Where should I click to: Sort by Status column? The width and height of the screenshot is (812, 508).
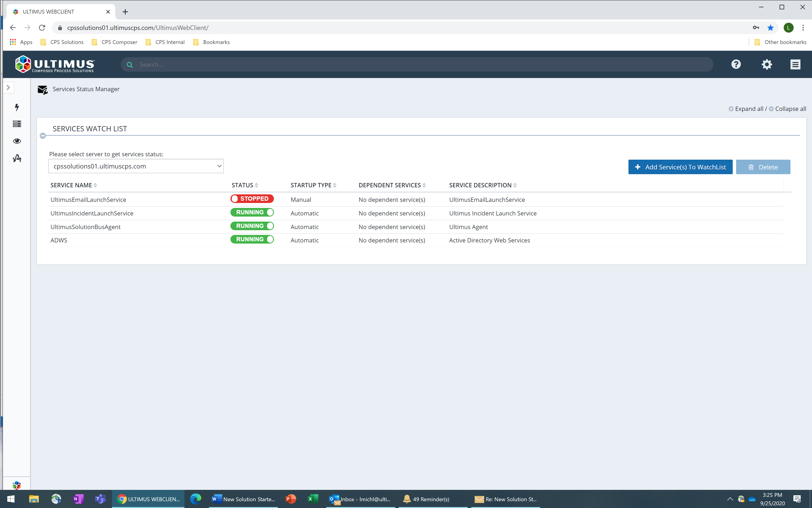coord(245,185)
